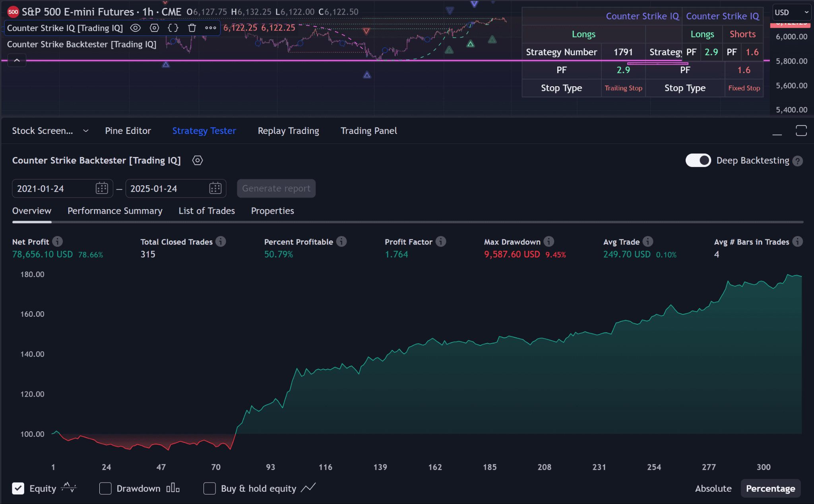Click the Fixed Stop cell in table

pyautogui.click(x=744, y=88)
